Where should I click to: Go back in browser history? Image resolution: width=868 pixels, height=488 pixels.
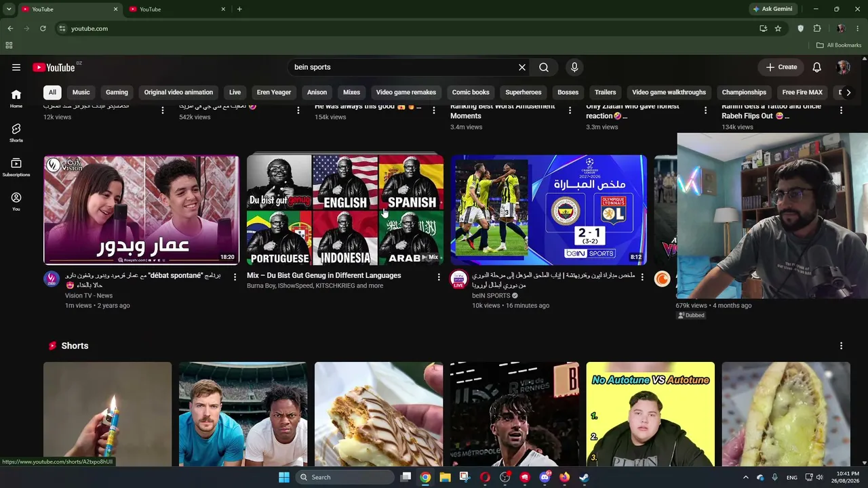coord(10,28)
